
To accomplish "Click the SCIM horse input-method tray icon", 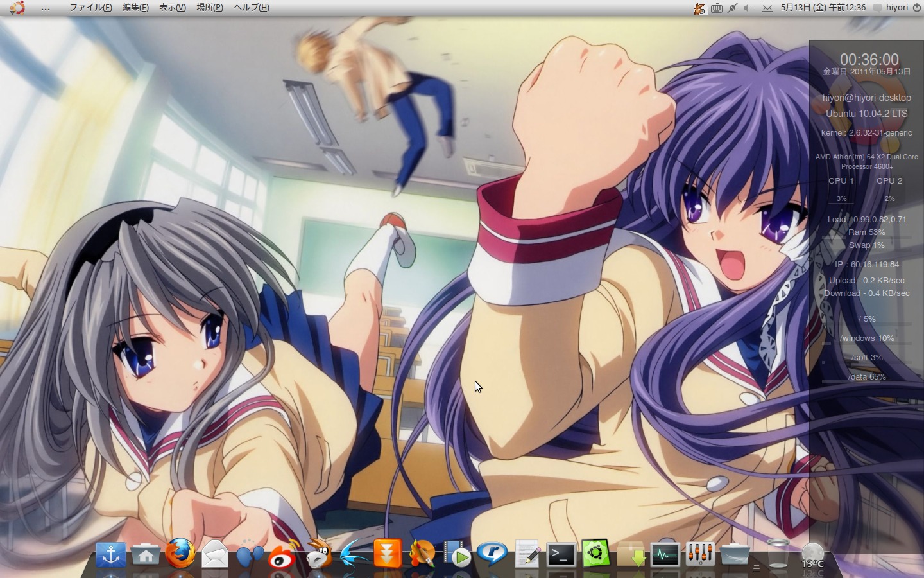I will click(x=699, y=8).
